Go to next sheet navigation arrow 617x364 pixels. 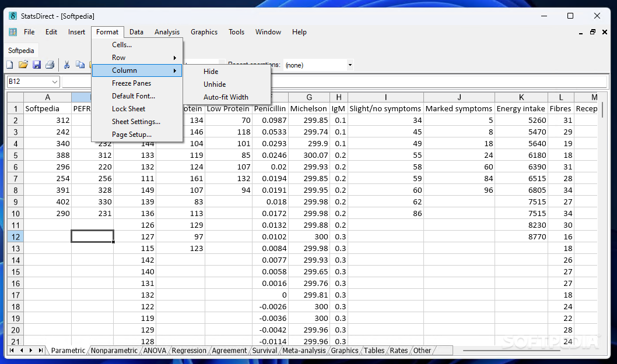pyautogui.click(x=31, y=350)
